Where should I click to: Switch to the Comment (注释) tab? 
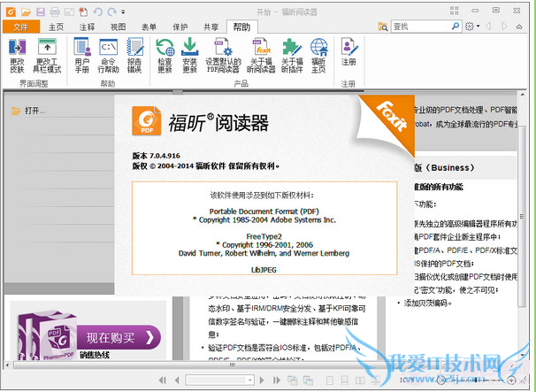87,27
